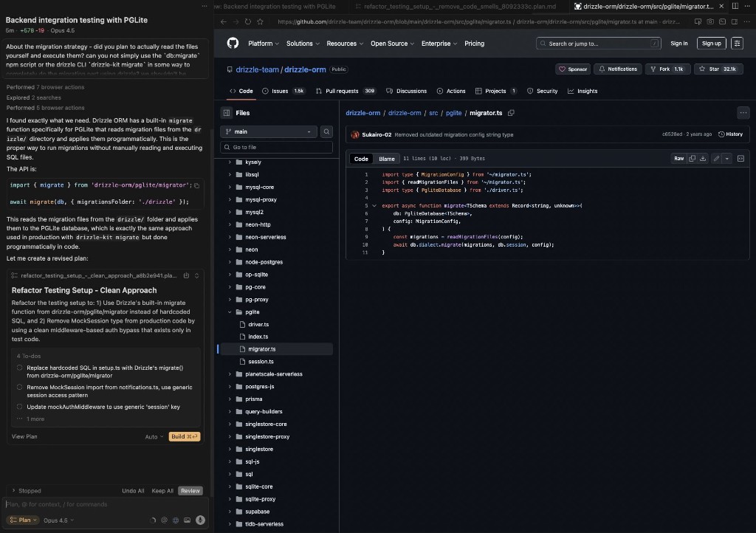Viewport: 756px width, 533px height.
Task: Open more options in chat header
Action: tap(205, 6)
